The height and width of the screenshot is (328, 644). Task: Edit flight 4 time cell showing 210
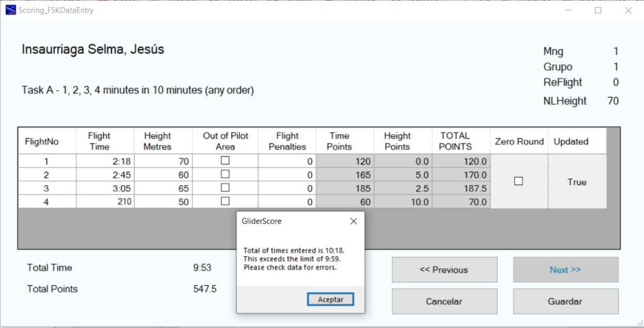(x=105, y=202)
